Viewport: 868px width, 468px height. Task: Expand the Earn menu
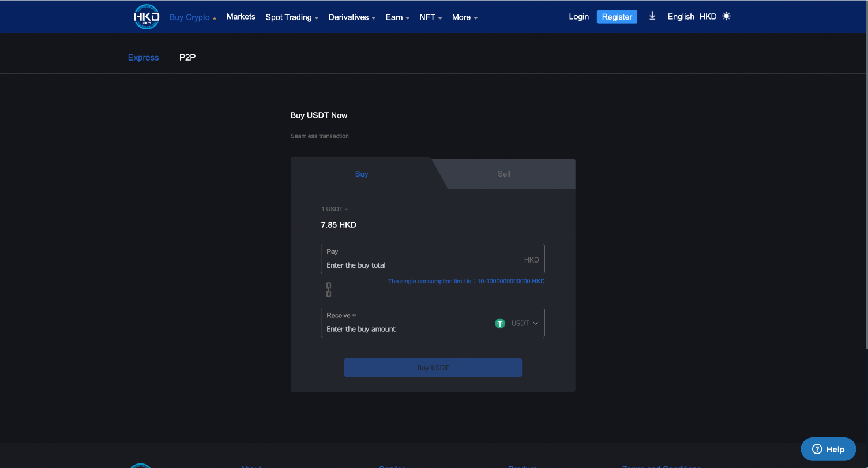tap(397, 17)
